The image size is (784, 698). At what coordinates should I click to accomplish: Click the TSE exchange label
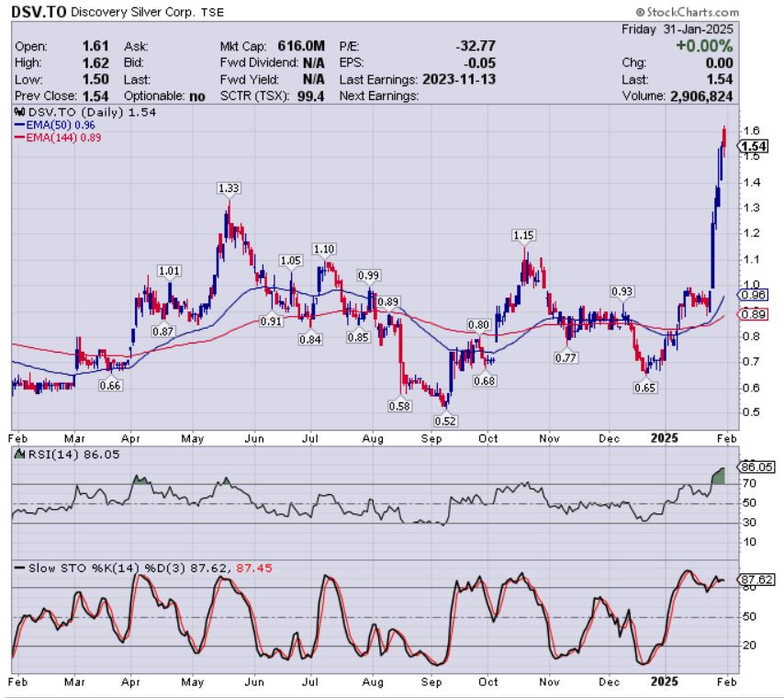click(x=212, y=13)
